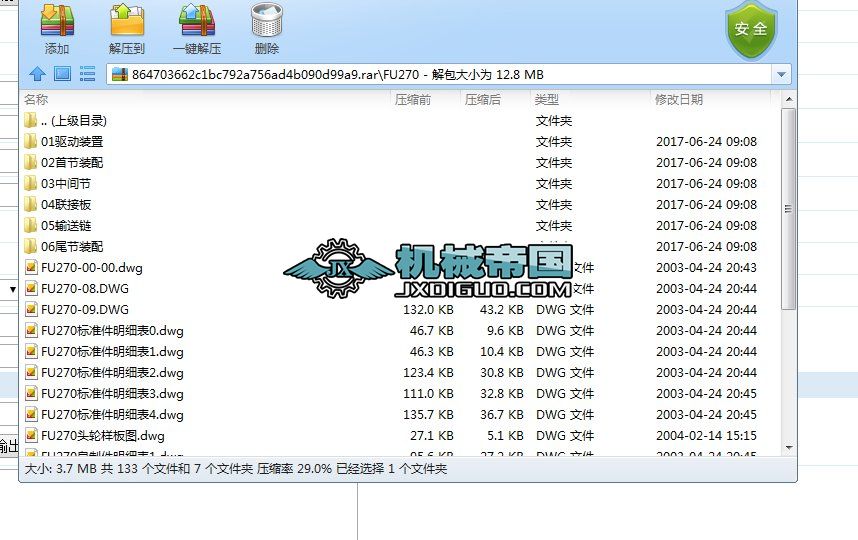This screenshot has width=858, height=540.
Task: Click the archive path input field
Action: [439, 74]
